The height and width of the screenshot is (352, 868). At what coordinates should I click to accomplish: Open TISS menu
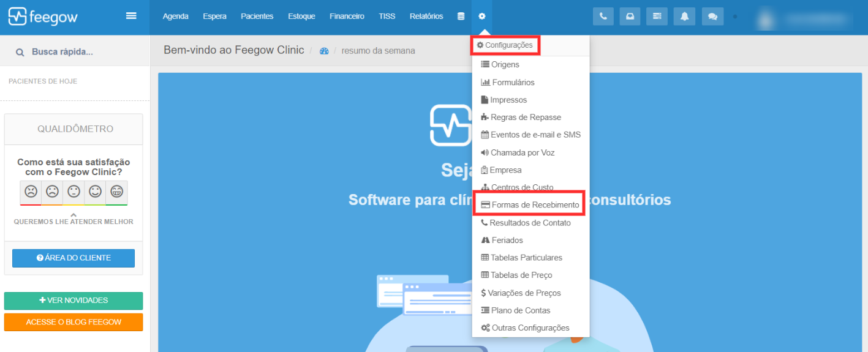click(387, 17)
